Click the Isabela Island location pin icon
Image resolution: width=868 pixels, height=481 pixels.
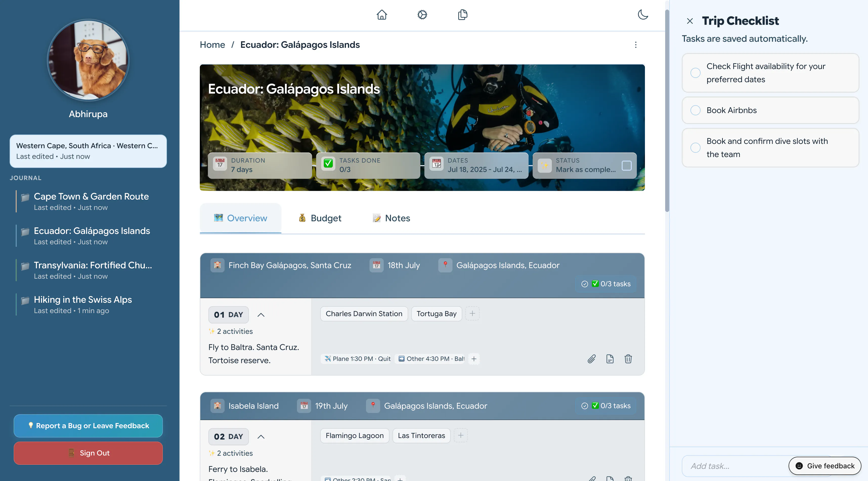click(373, 406)
